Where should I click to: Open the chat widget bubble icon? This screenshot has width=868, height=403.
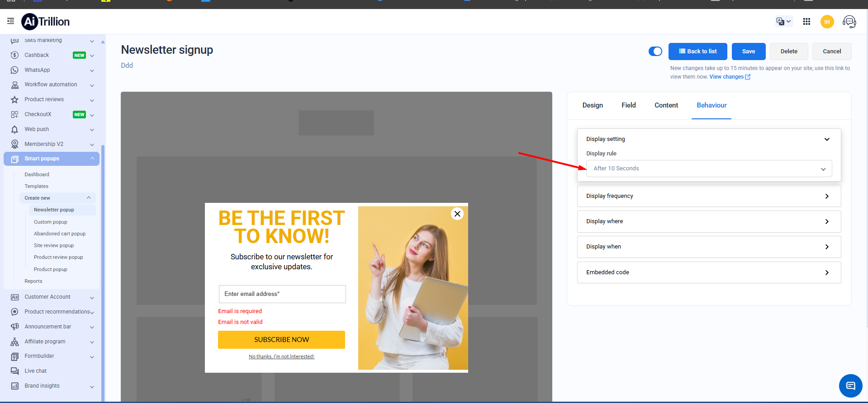[850, 385]
